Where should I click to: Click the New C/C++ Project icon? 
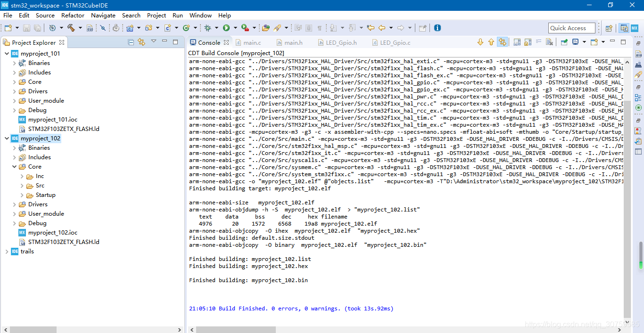click(130, 28)
